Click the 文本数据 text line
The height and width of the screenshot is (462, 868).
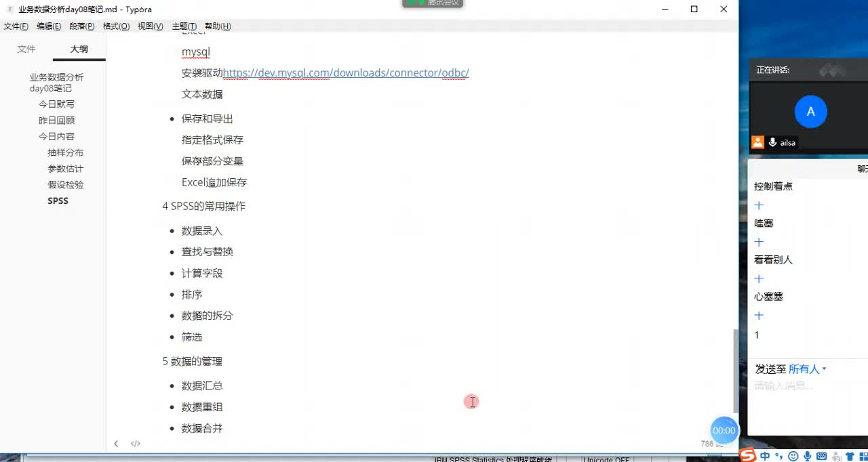(x=202, y=94)
